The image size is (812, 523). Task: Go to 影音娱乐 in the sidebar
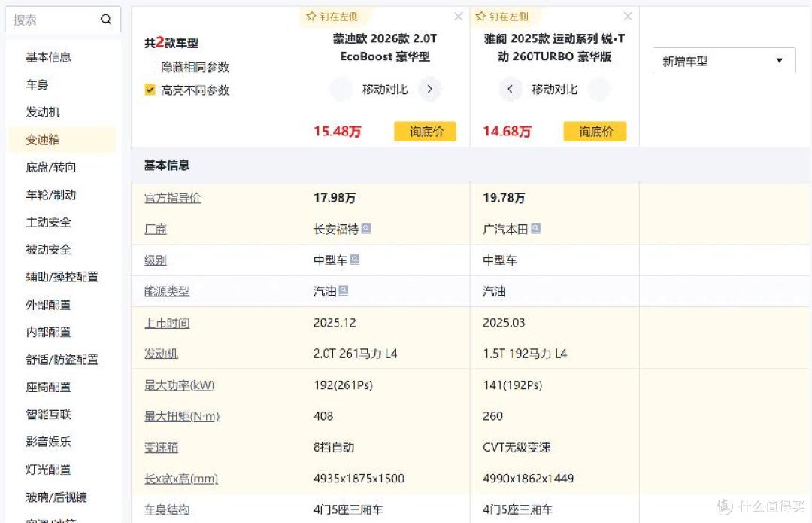48,442
